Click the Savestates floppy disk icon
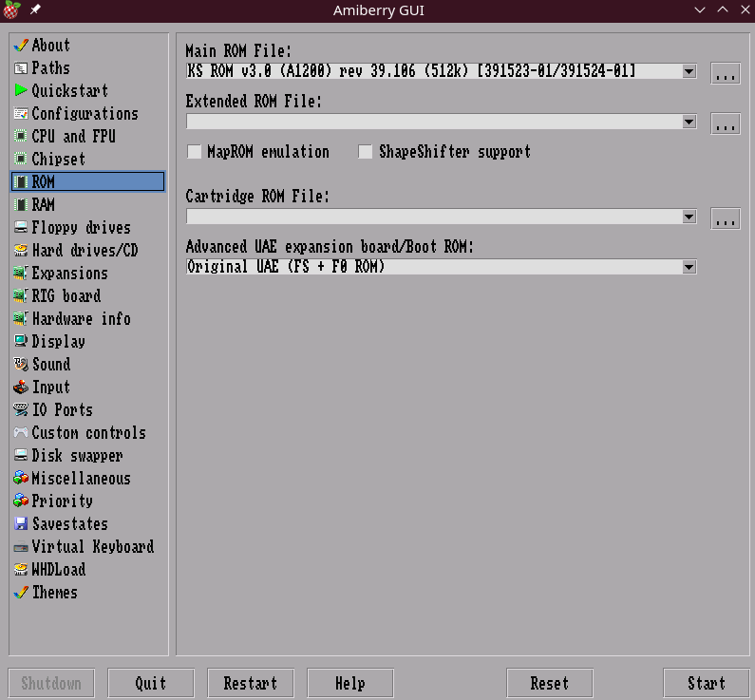 pos(21,523)
